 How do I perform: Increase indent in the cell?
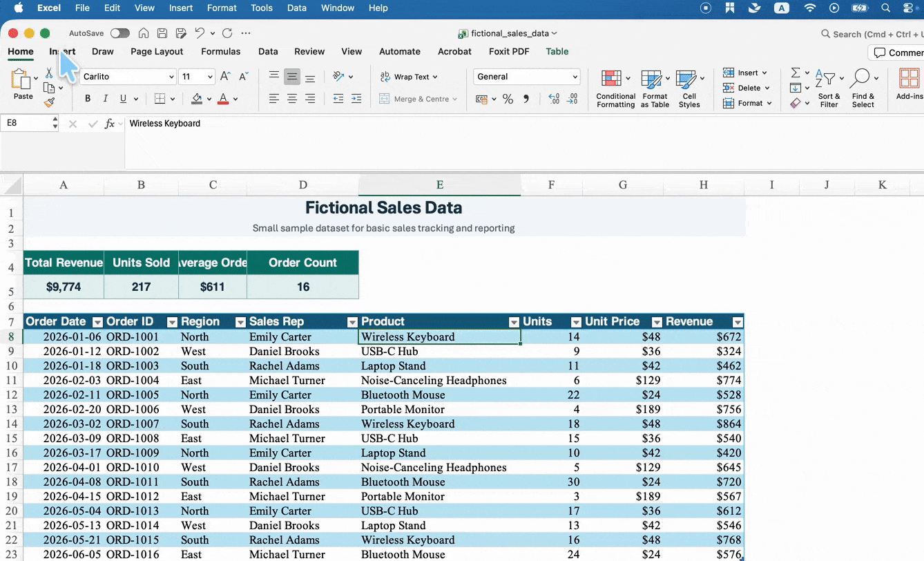coord(356,99)
